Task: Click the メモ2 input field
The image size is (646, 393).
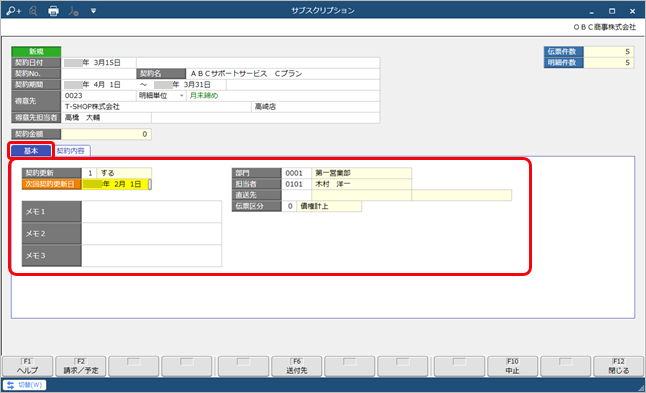Action: [151, 234]
